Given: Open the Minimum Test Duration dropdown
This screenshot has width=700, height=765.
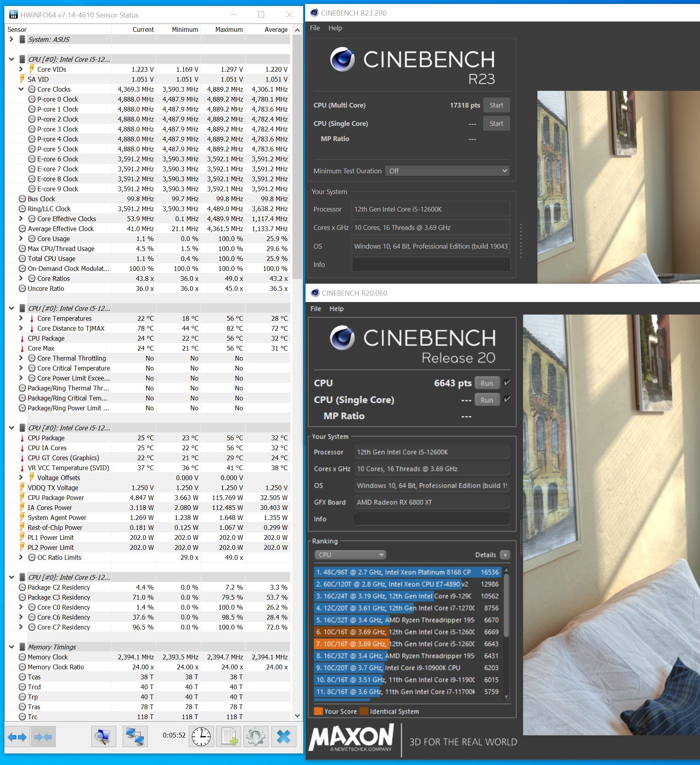Looking at the screenshot, I should [x=447, y=171].
